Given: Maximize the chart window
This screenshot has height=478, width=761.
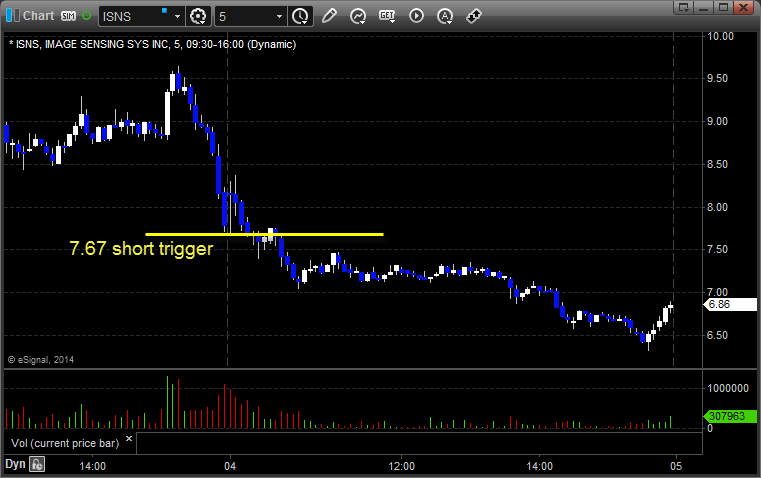Looking at the screenshot, I should (x=723, y=7).
